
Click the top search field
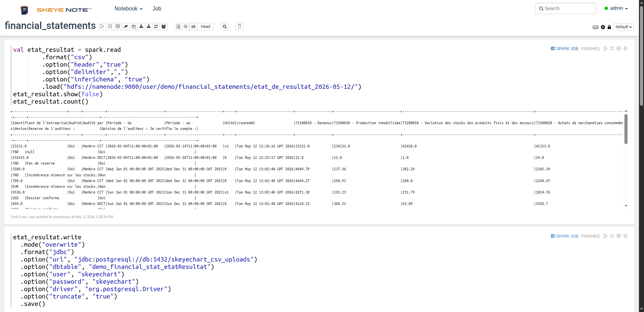565,8
